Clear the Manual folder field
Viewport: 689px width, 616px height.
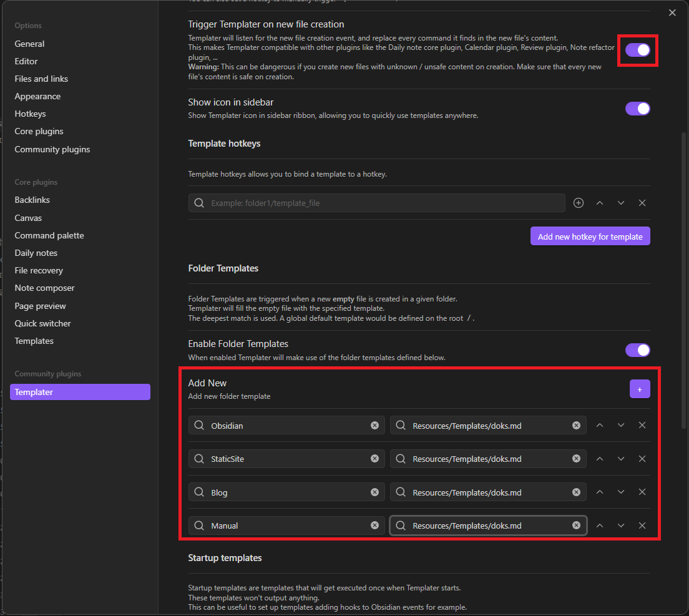point(375,526)
